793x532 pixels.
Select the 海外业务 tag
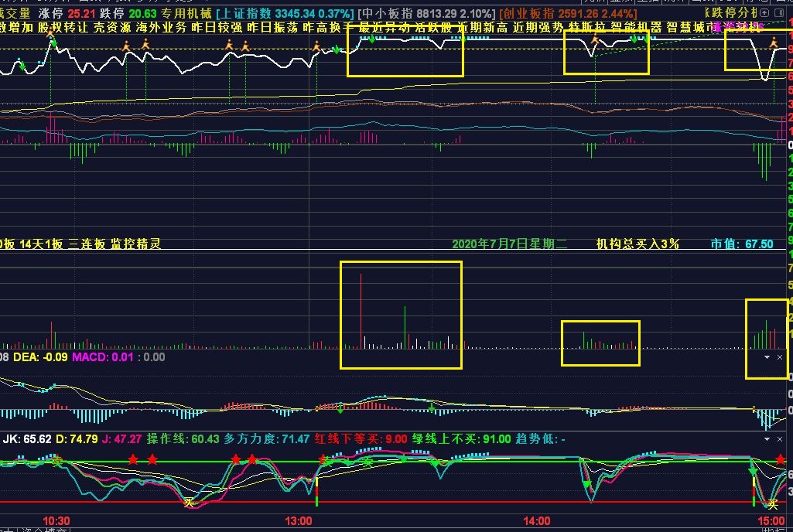point(162,27)
